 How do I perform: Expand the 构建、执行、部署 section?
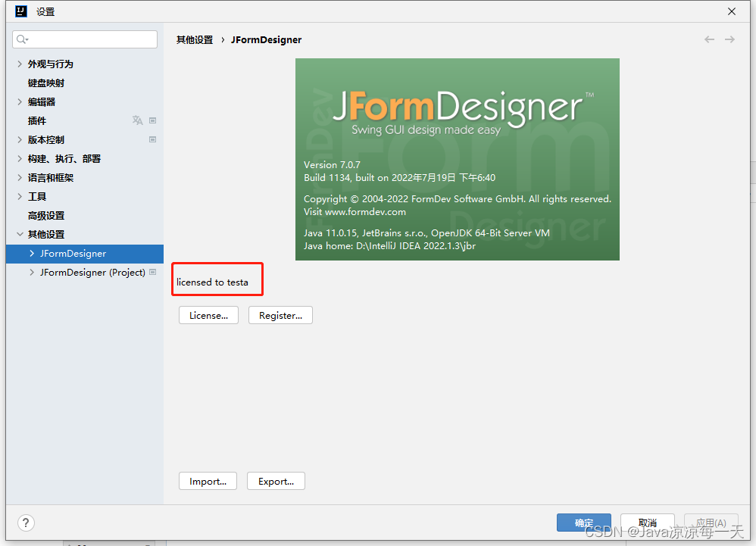click(x=20, y=158)
